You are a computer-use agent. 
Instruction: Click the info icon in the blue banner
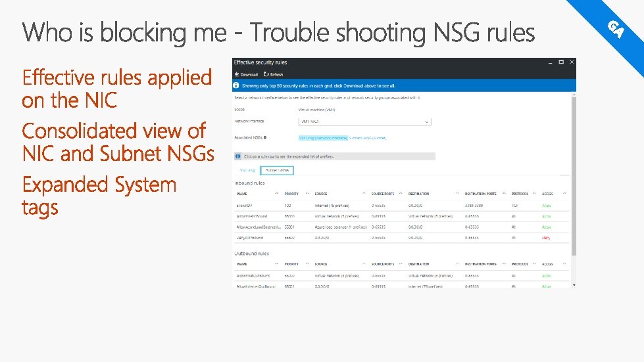coord(236,85)
